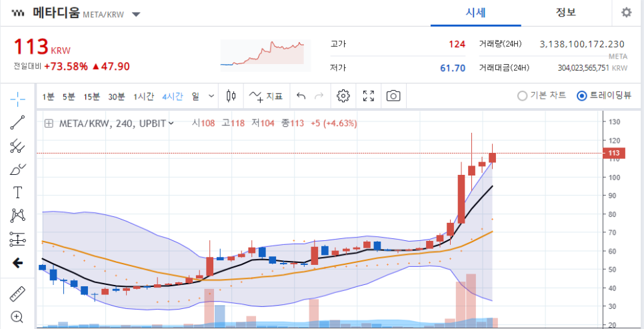Set chart interval to 30분
Viewport: 644px width, 329px height.
tap(116, 97)
